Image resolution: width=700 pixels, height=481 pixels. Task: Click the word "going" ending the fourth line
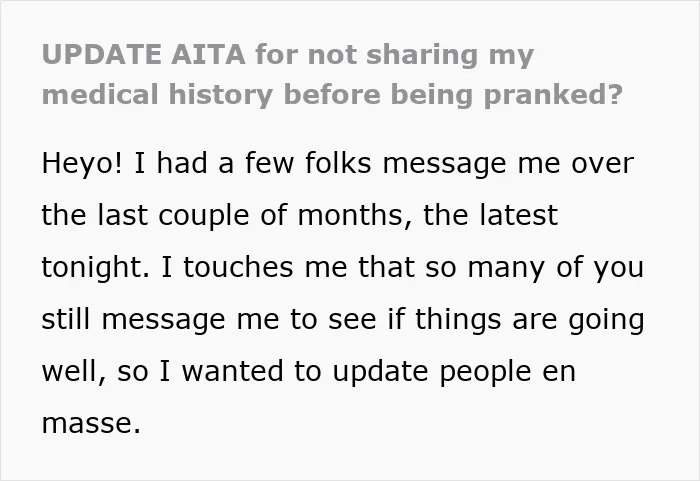point(606,320)
